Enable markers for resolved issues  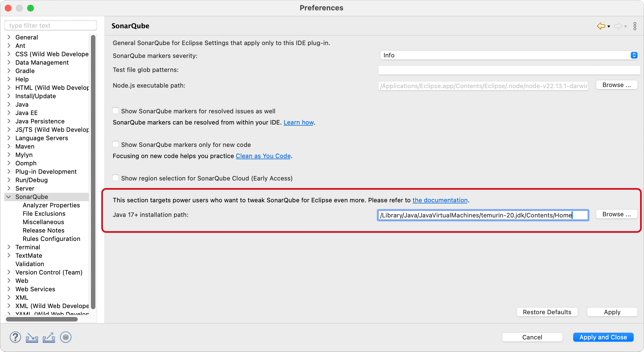coord(116,111)
